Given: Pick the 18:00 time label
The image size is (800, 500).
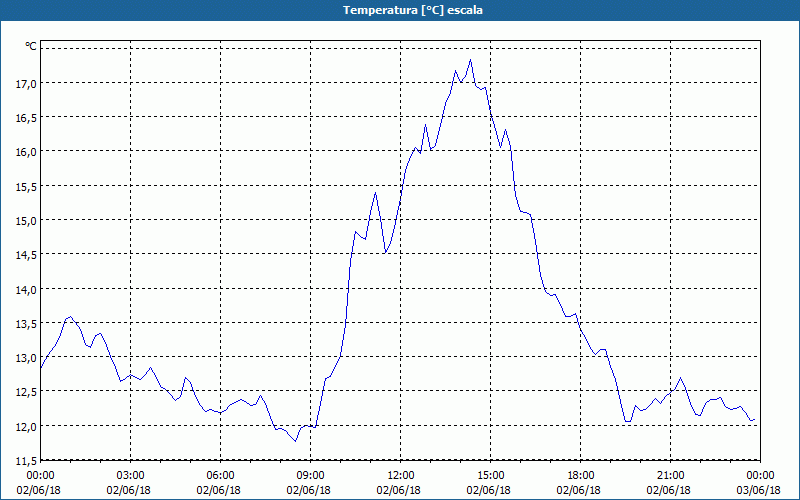Looking at the screenshot, I should coord(581,476).
